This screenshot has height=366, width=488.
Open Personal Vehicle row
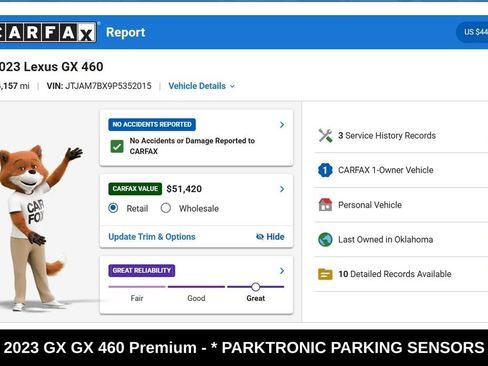(401, 205)
